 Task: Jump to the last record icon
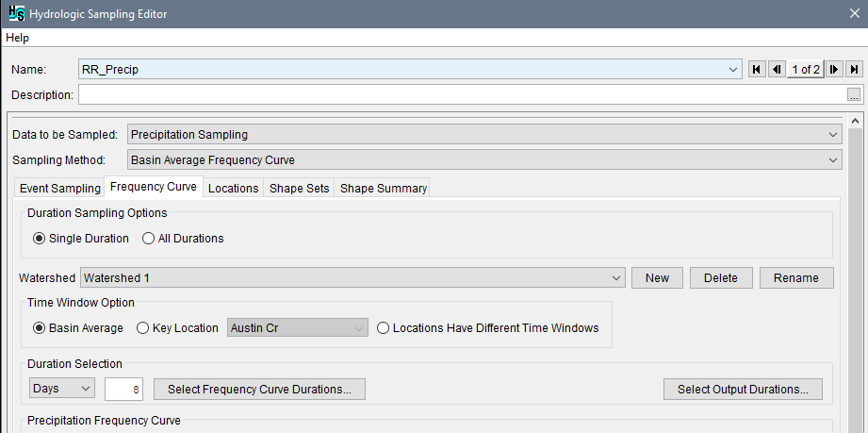click(854, 69)
